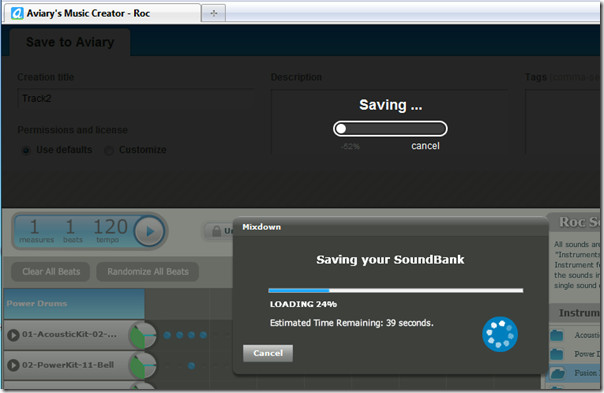Select the Power Drums header
Image resolution: width=604 pixels, height=393 pixels.
click(74, 304)
